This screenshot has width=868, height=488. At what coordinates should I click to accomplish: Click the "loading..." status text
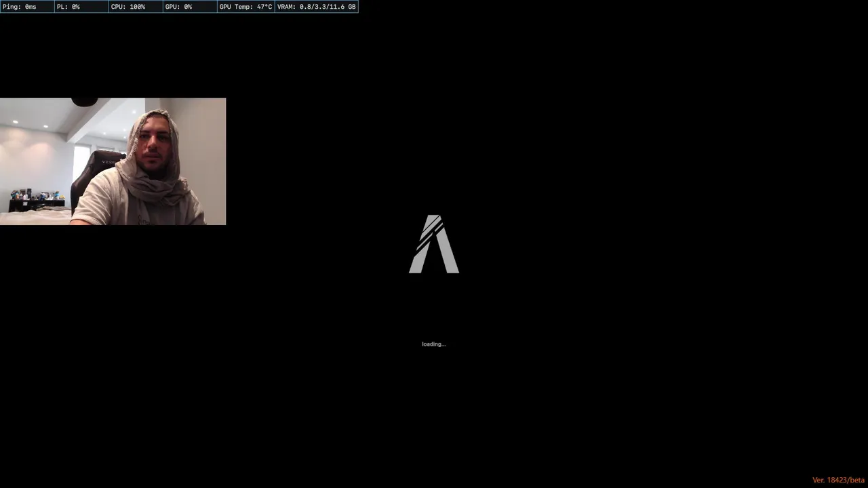(433, 344)
